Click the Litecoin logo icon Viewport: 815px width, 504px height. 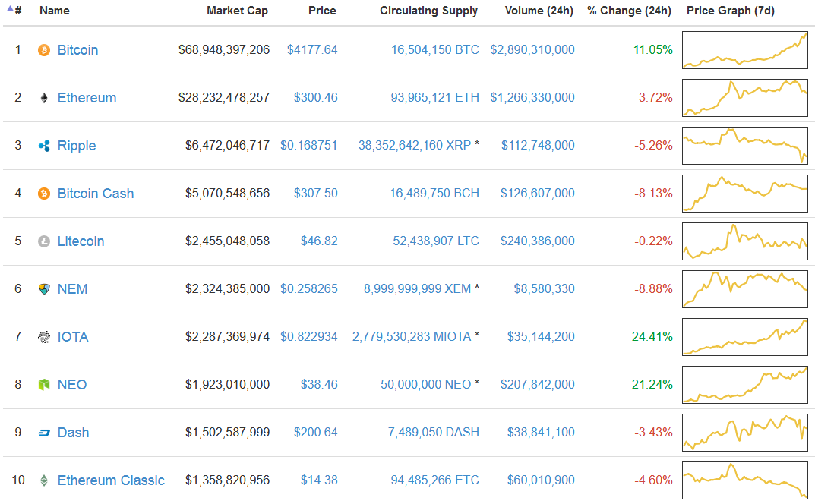44,241
